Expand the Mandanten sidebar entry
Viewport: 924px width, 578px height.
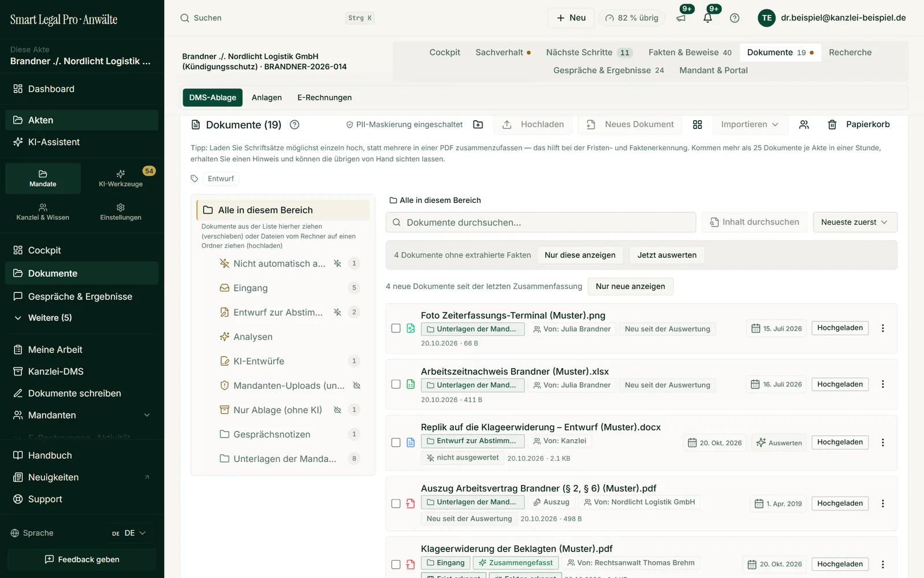click(x=81, y=415)
